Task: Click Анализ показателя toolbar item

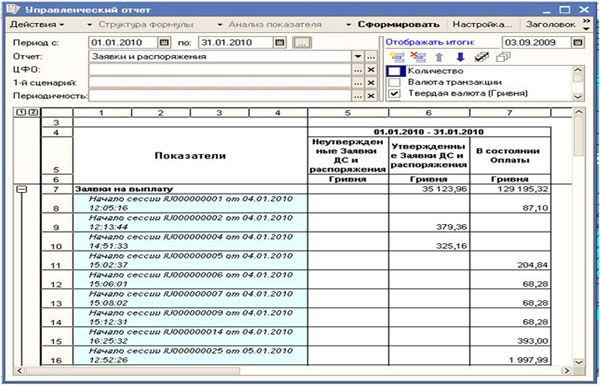Action: tap(275, 24)
